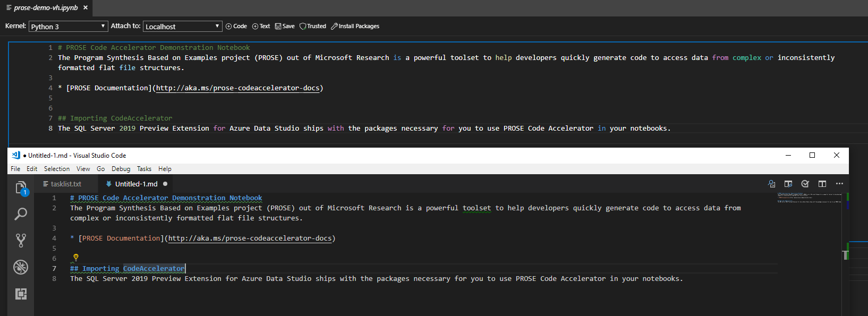The width and height of the screenshot is (868, 316).
Task: Click aka.ms link in notebook cell
Action: [x=237, y=88]
